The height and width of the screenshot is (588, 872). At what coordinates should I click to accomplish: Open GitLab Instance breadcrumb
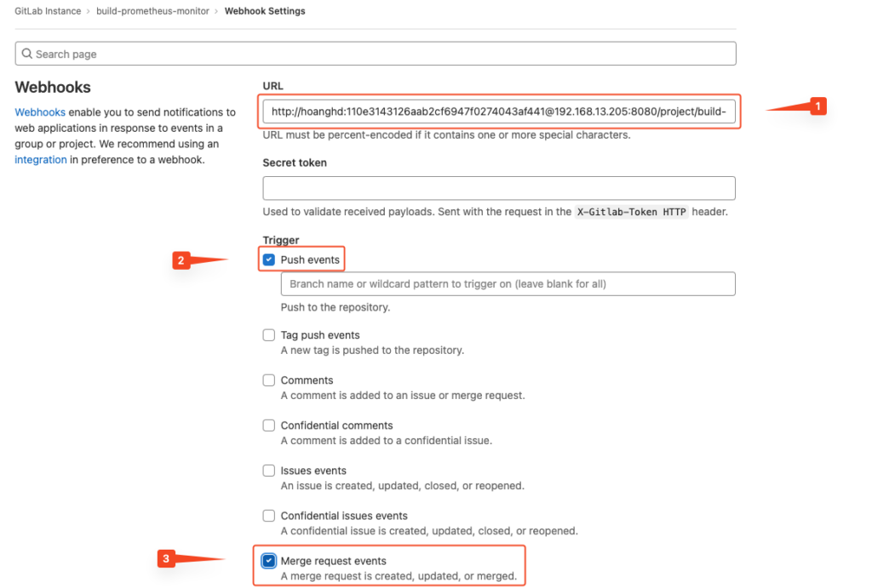[x=48, y=11]
